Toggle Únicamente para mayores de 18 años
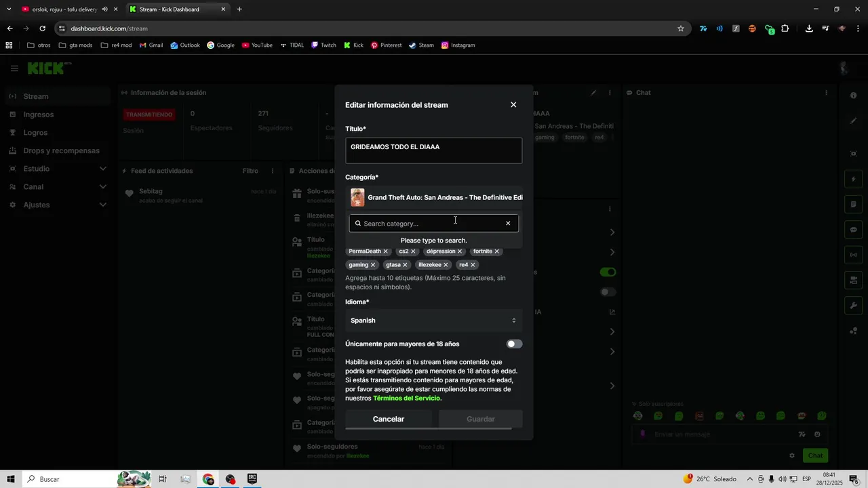The height and width of the screenshot is (488, 868). [514, 344]
